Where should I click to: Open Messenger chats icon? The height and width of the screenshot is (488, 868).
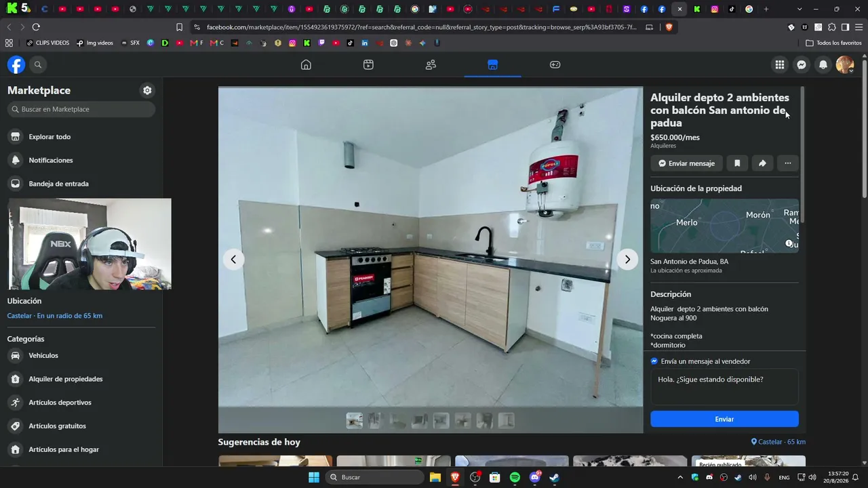coord(802,64)
